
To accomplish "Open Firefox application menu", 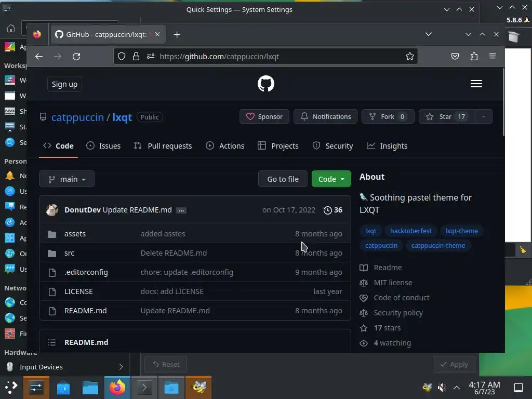I will coord(493,56).
